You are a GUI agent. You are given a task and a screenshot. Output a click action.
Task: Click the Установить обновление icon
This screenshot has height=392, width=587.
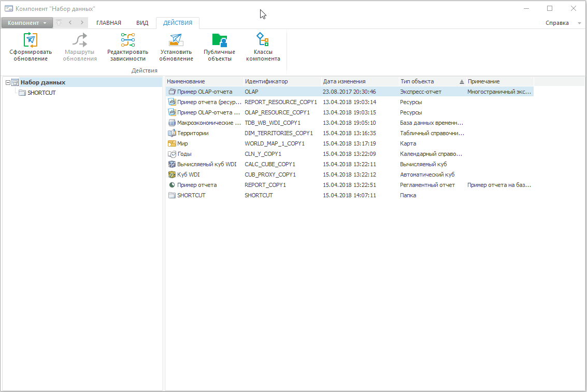(176, 40)
